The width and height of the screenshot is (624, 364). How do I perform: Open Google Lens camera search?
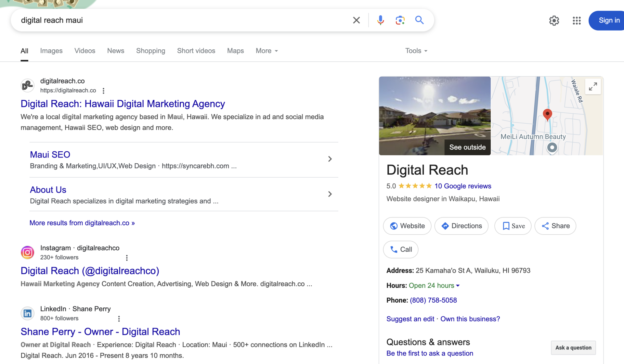[x=400, y=20]
